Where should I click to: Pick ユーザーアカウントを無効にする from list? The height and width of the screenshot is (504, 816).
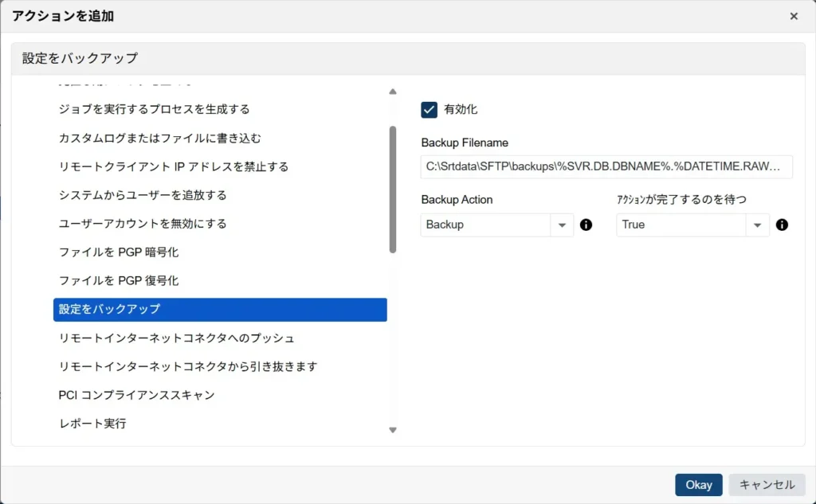tap(143, 224)
